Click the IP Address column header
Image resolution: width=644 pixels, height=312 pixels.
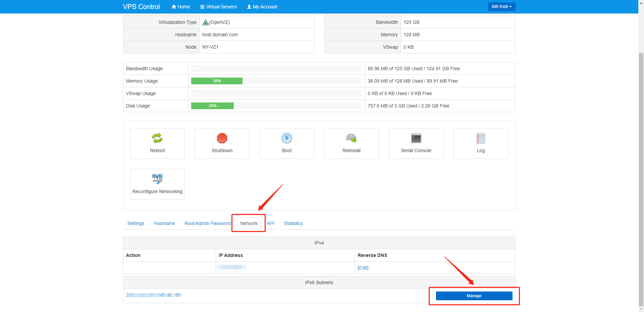pos(230,255)
